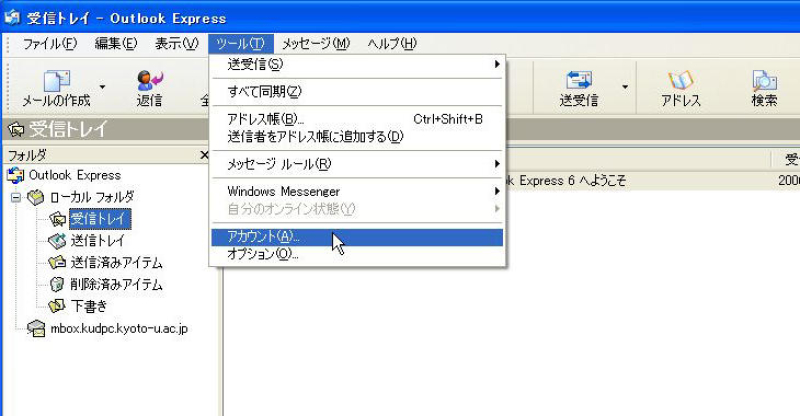The image size is (800, 416).
Task: Click the Outlook Express title bar icon
Action: coord(12,18)
